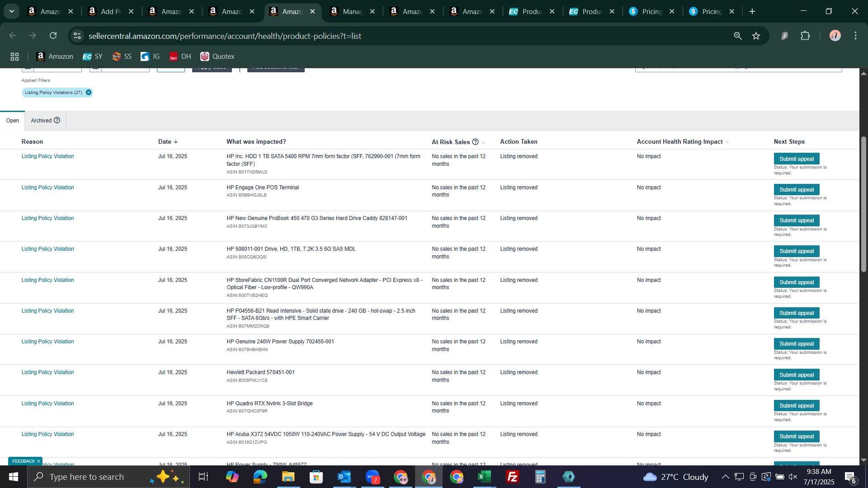Viewport: 868px width, 488px height.
Task: Open Listing Policy Violation link for HP Genuine 240W
Action: point(47,342)
